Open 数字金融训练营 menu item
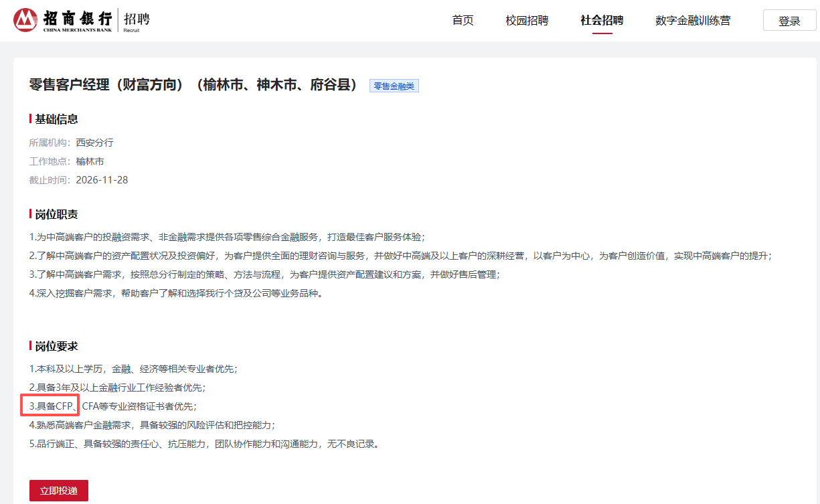Viewport: 820px width, 504px height. click(693, 21)
